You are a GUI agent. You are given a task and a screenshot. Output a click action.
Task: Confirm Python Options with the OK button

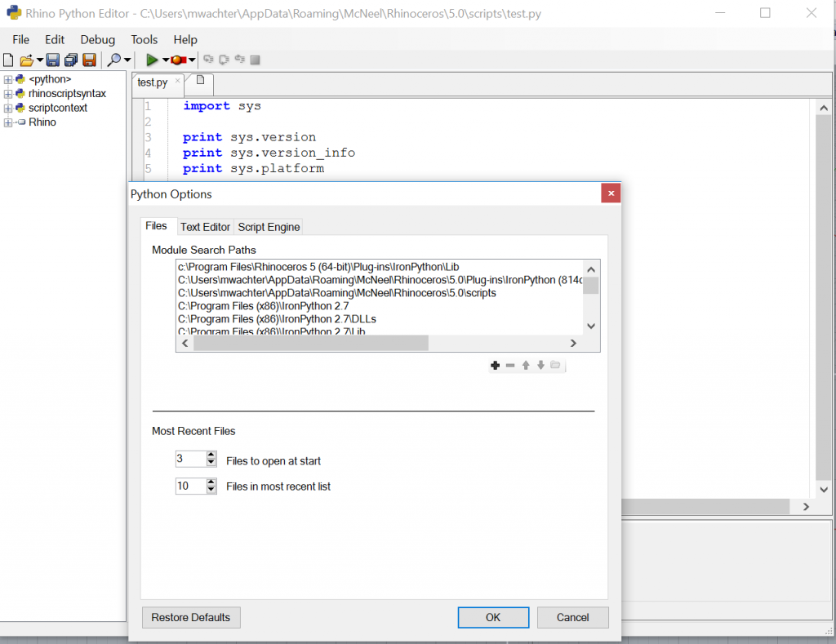tap(493, 617)
